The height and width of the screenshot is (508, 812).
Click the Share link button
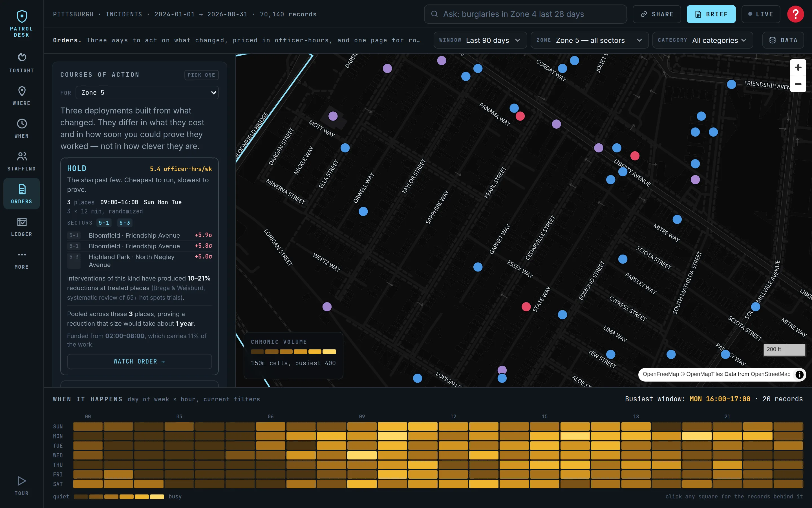[x=657, y=14]
